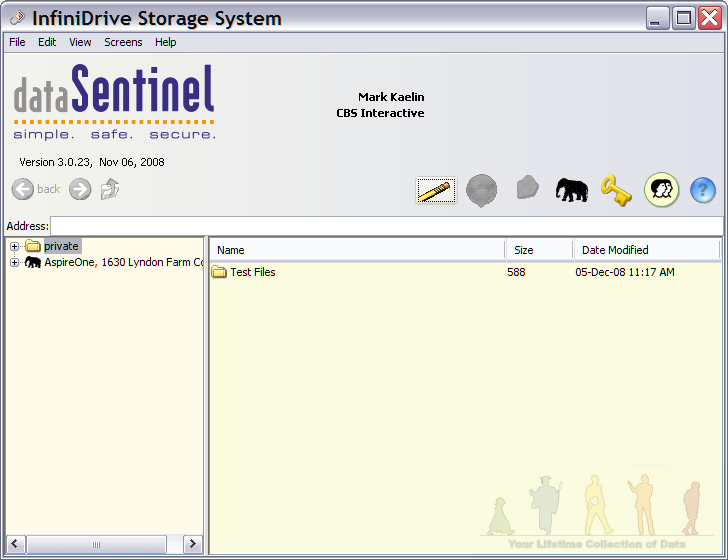Click the elephant icon beside AspireOne

(x=32, y=262)
